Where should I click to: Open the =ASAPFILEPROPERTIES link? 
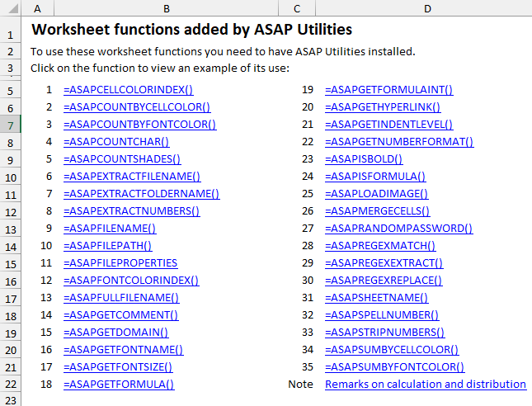120,262
